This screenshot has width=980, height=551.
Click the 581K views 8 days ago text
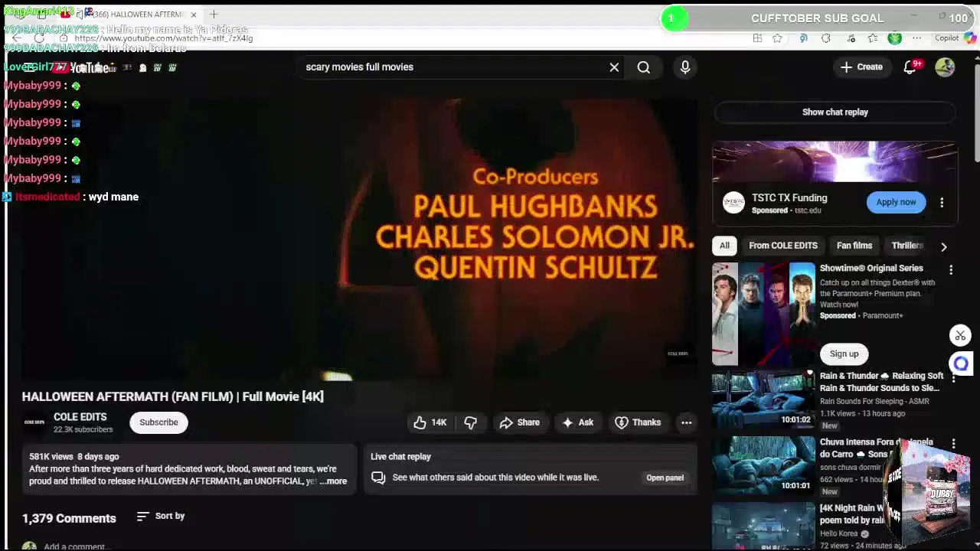[x=74, y=457]
